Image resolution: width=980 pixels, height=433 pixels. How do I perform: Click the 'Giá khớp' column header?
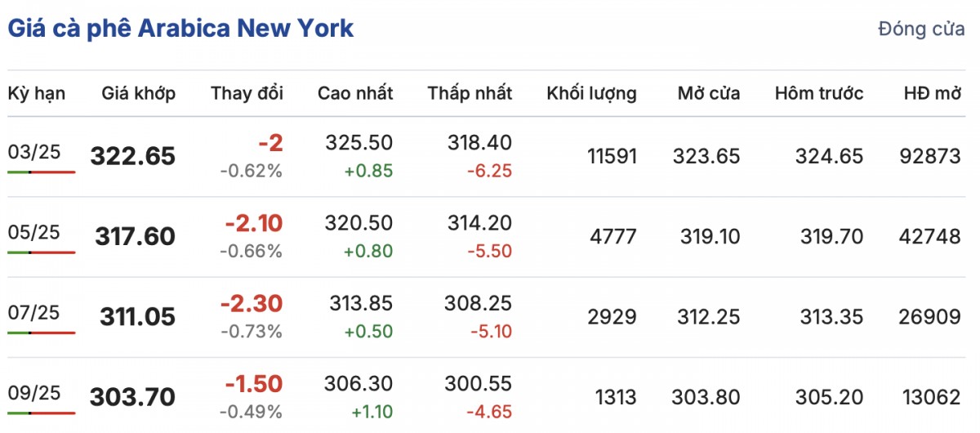[138, 93]
